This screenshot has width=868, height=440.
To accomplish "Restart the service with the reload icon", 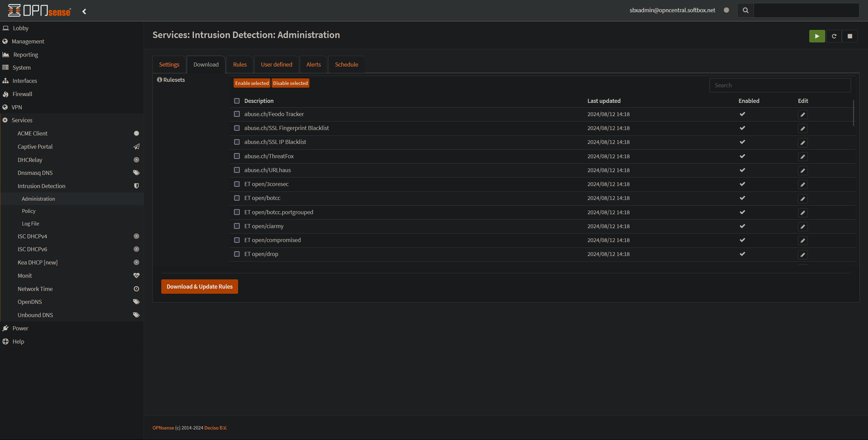I will 834,36.
